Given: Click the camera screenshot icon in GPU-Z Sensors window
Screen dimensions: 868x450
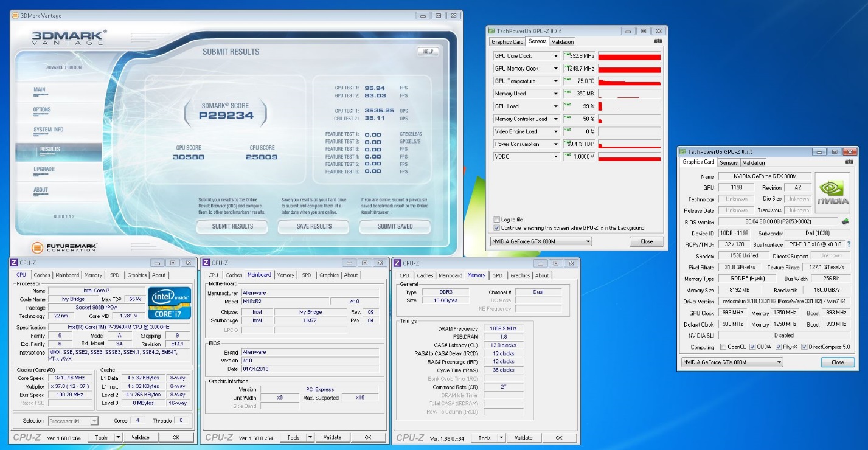Looking at the screenshot, I should [x=658, y=41].
